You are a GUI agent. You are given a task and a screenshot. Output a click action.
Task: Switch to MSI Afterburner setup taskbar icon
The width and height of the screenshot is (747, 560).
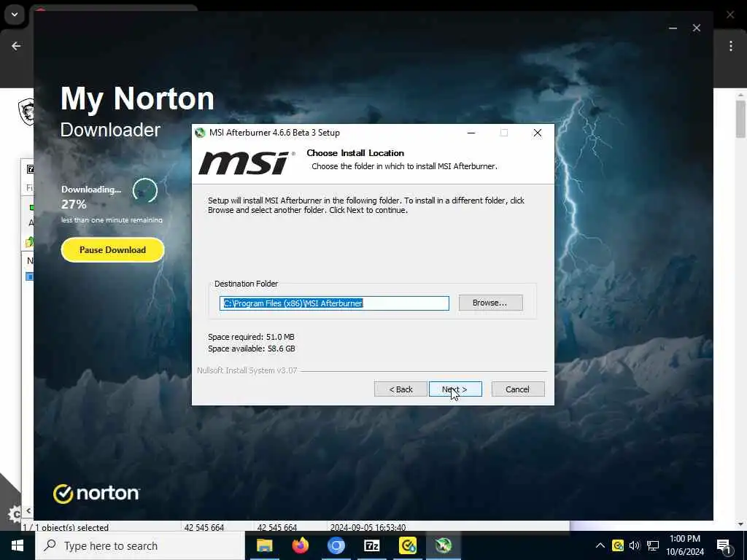(444, 545)
